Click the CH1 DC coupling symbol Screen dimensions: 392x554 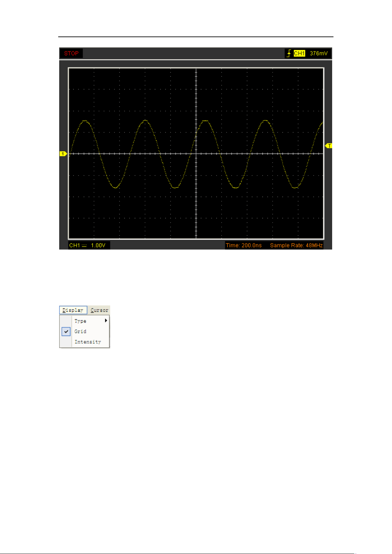(x=84, y=246)
